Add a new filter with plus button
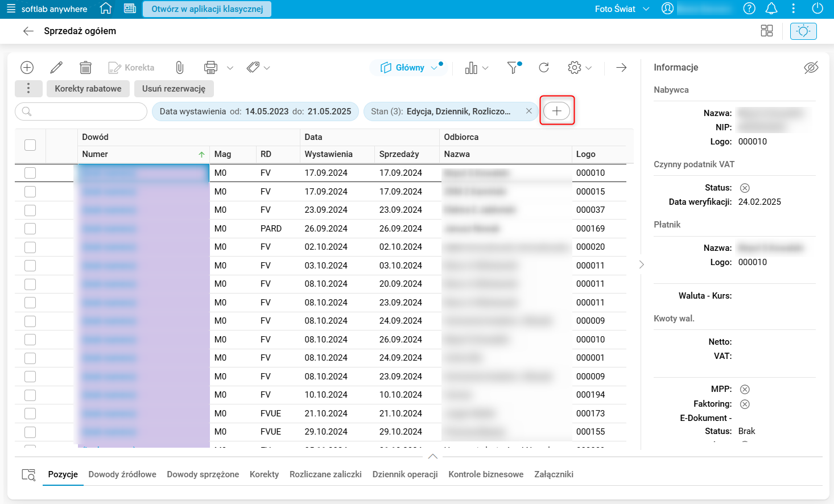The width and height of the screenshot is (834, 504). [557, 111]
